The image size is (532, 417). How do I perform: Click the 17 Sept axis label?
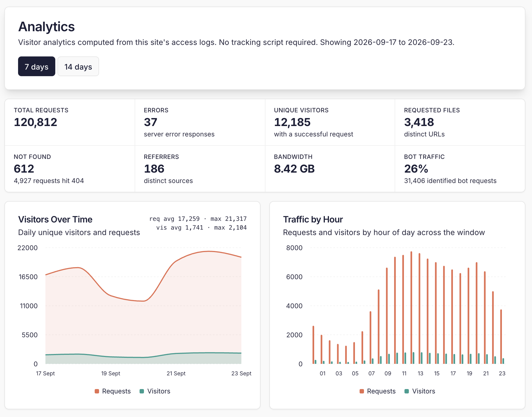(x=45, y=373)
